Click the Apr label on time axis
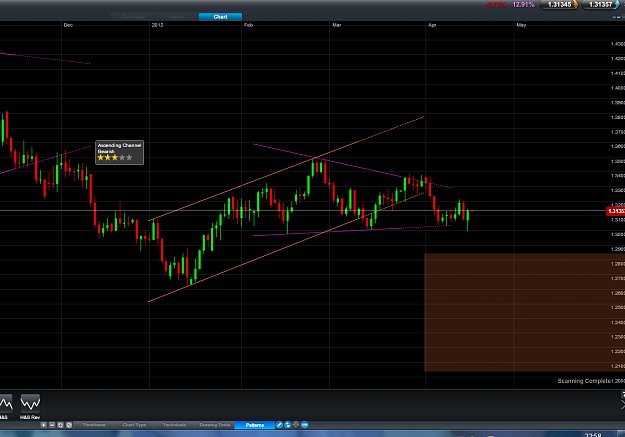625x437 pixels. (x=432, y=25)
